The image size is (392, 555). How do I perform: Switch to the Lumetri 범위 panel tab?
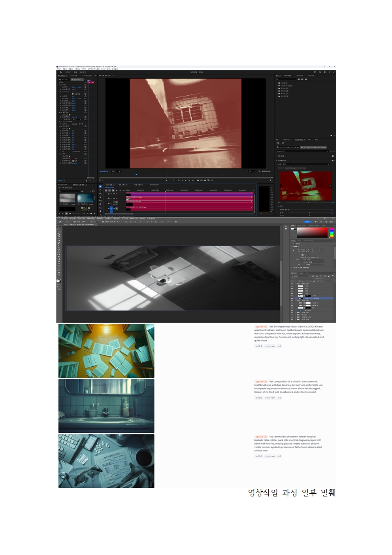73,76
